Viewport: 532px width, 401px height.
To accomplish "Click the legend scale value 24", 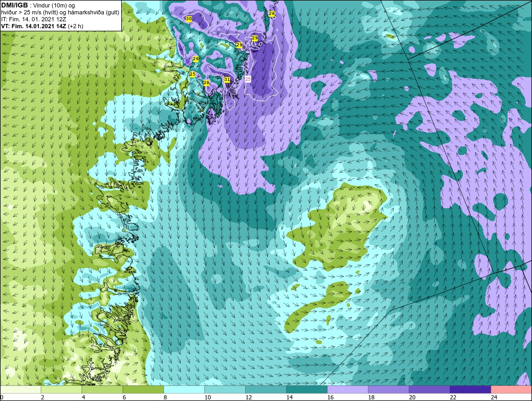I will [494, 397].
